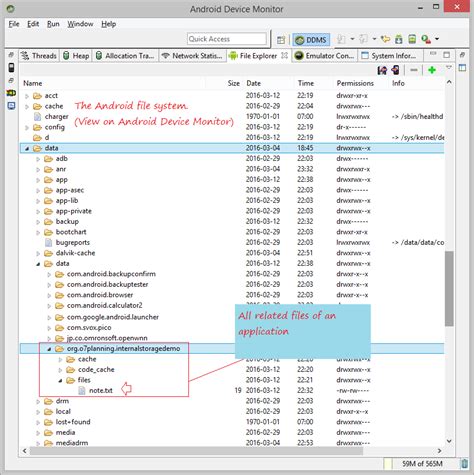Collapse the top-level data folder
The width and height of the screenshot is (474, 475).
[27, 149]
